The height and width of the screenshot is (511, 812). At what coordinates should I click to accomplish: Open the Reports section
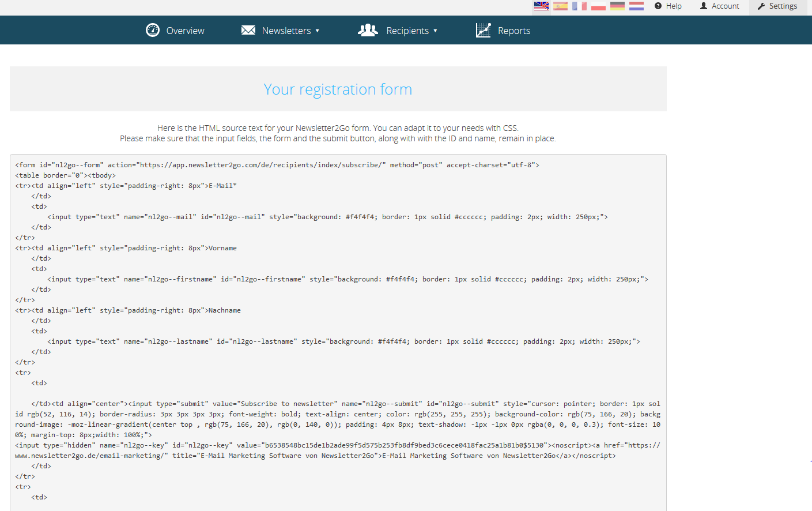coord(503,31)
